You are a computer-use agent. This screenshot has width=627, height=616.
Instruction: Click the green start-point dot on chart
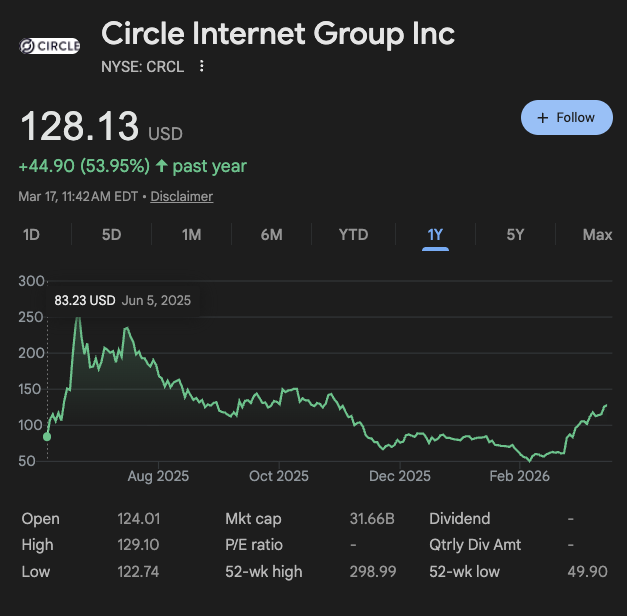tap(47, 436)
